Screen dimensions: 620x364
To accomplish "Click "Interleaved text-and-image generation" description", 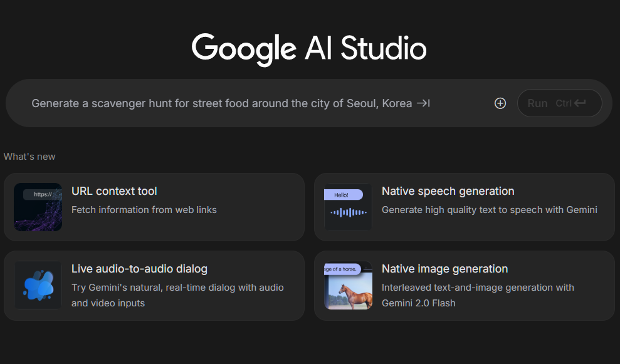I will point(478,295).
